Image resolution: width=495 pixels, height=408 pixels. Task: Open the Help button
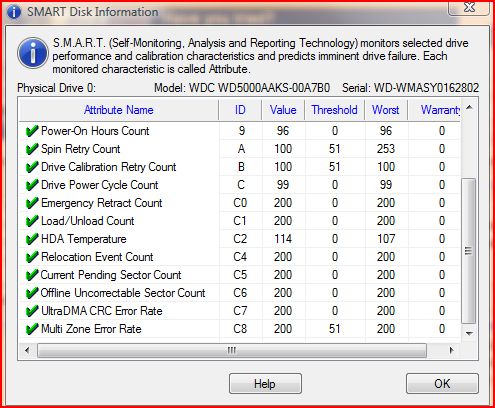pyautogui.click(x=265, y=384)
